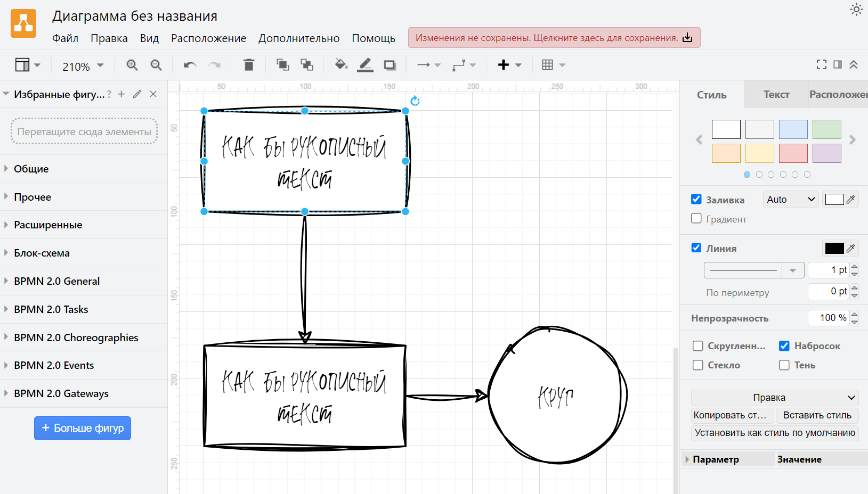Viewport: 868px width, 494px height.
Task: Enable the Градиент checkbox
Action: pos(696,218)
